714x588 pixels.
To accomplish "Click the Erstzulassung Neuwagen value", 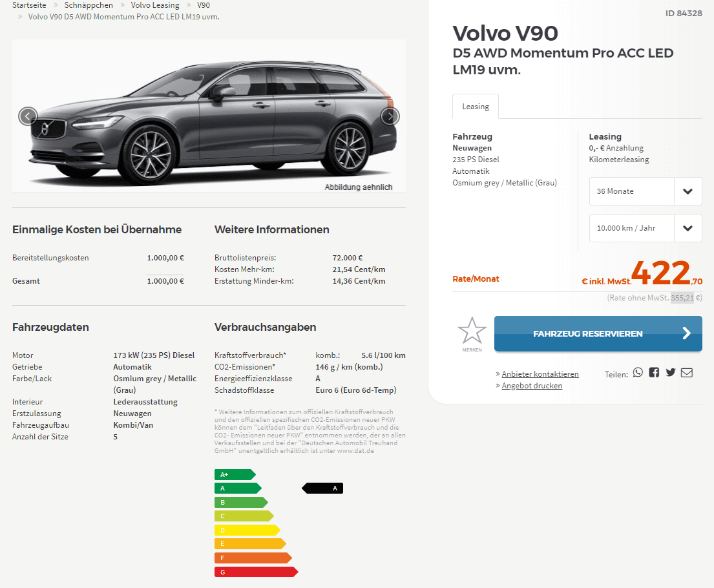I will point(132,414).
